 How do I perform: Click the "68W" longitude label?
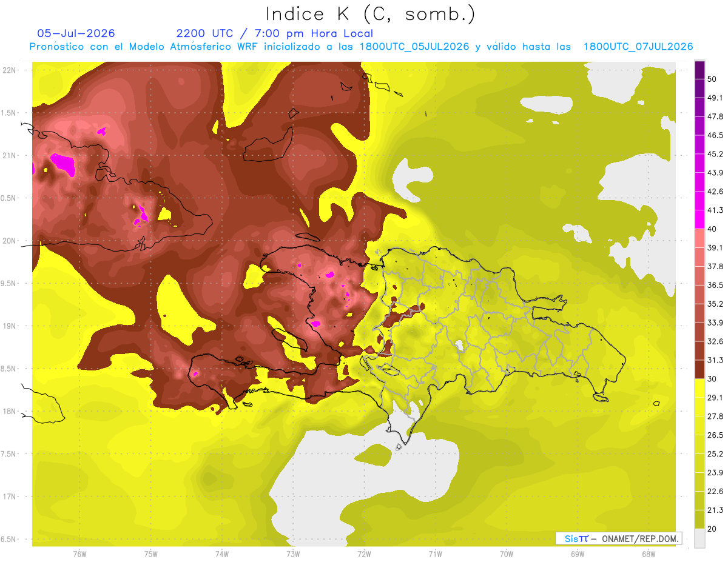coord(649,554)
